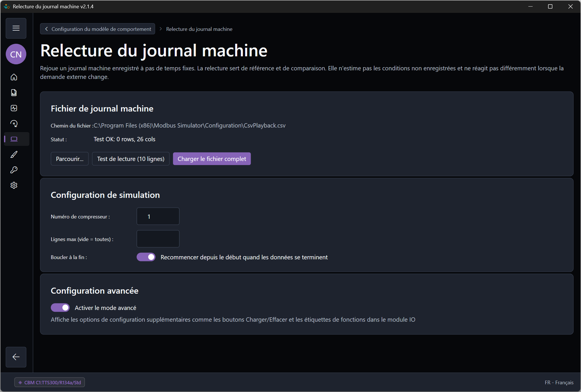The width and height of the screenshot is (581, 392).
Task: Open the settings gear icon in sidebar
Action: pyautogui.click(x=14, y=185)
